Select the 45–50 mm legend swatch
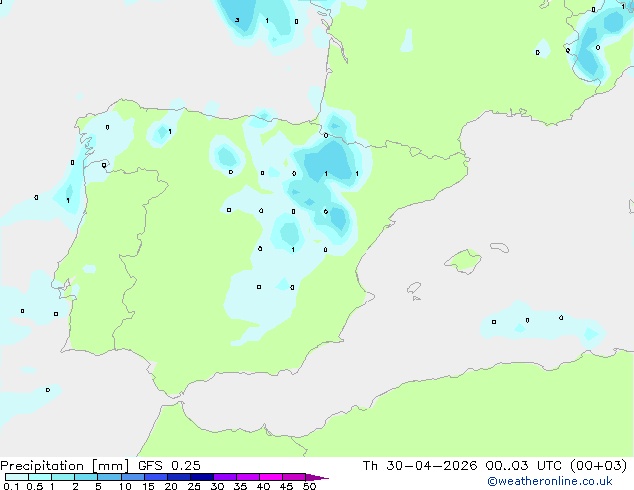The width and height of the screenshot is (634, 490). [x=293, y=477]
